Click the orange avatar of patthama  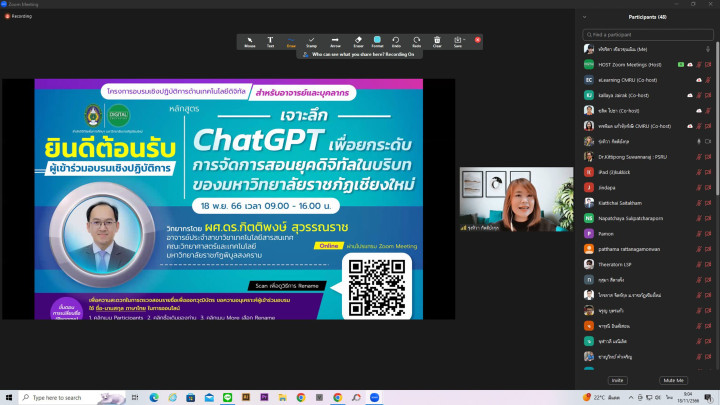click(589, 249)
